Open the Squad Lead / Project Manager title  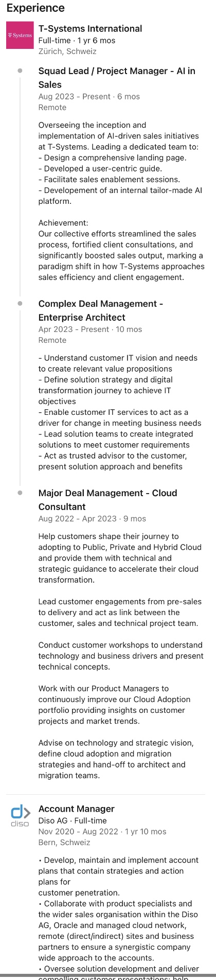pyautogui.click(x=117, y=78)
